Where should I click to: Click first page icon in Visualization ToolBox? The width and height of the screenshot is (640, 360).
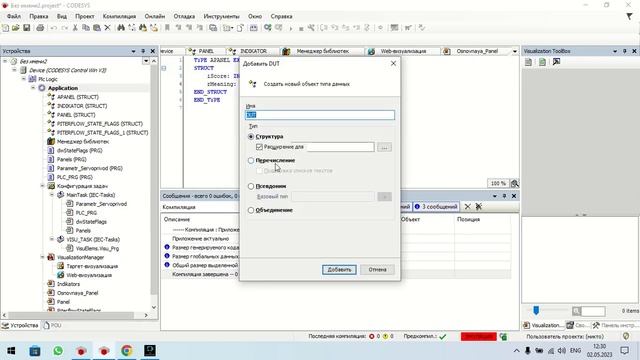click(528, 62)
